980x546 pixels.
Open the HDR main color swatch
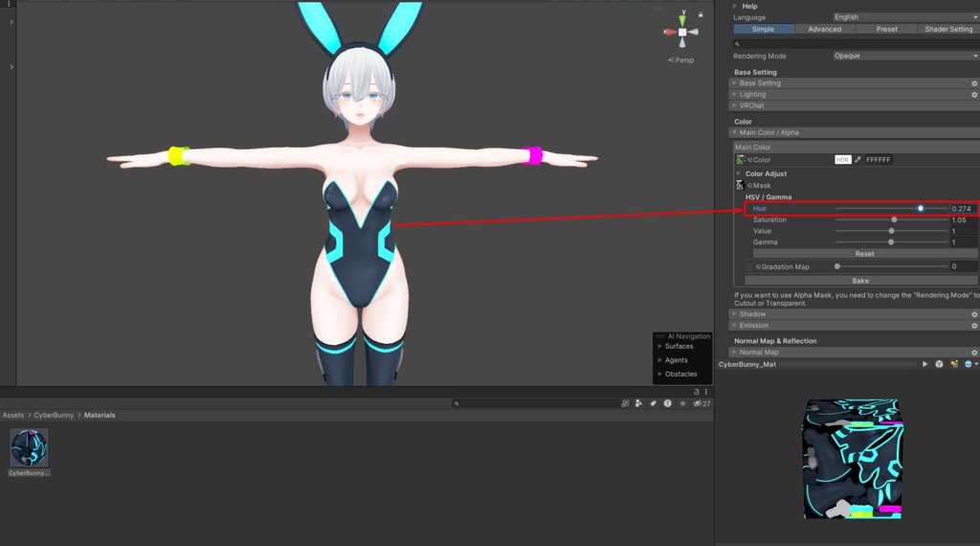click(842, 159)
